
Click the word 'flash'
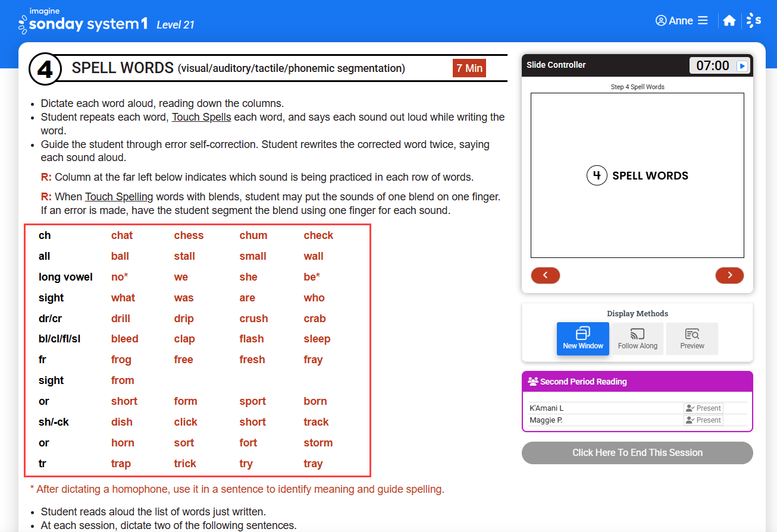[252, 339]
